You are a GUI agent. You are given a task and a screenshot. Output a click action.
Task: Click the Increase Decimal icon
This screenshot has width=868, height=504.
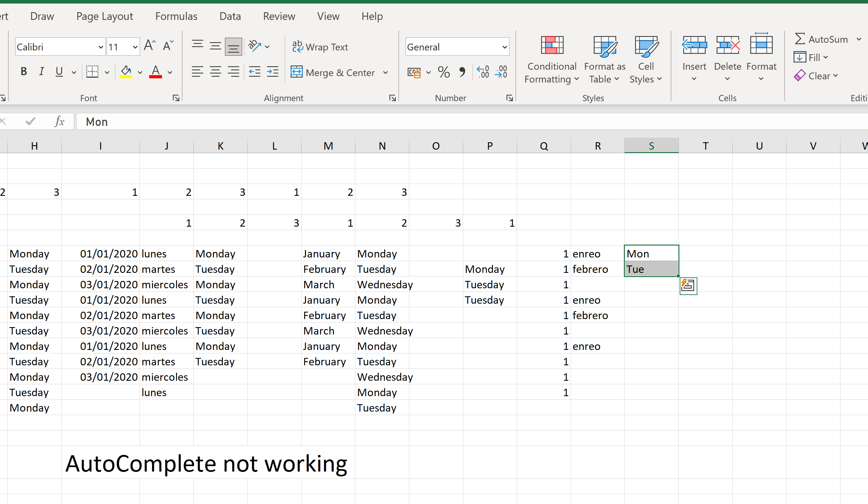[x=483, y=72]
